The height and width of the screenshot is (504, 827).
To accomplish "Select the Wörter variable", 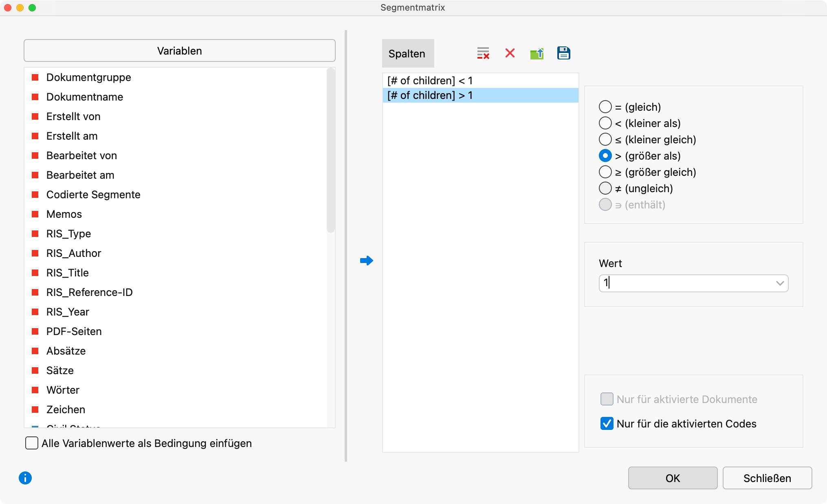I will pos(63,390).
